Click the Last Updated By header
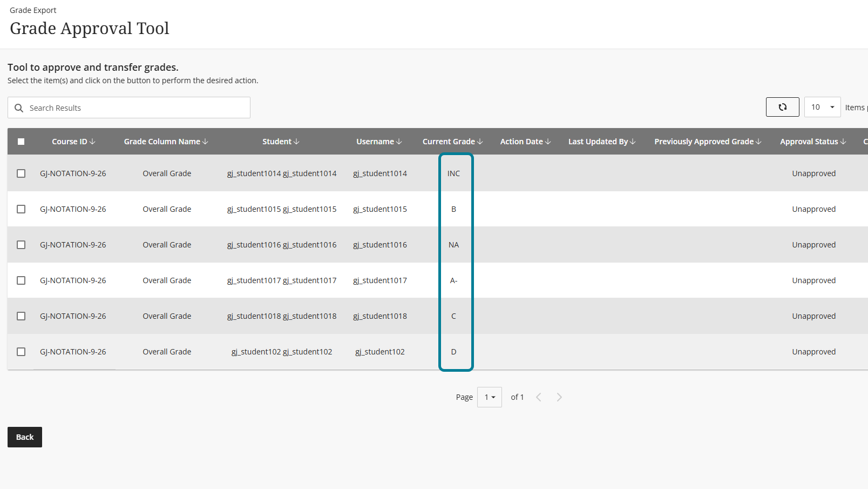Image resolution: width=868 pixels, height=489 pixels. pos(602,142)
